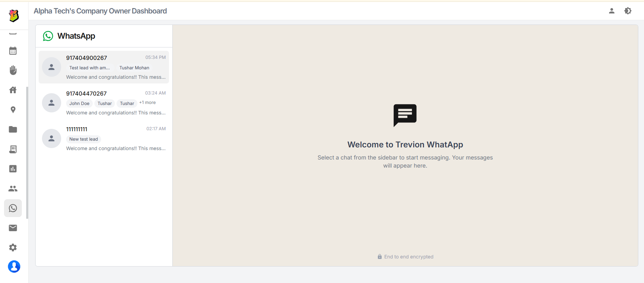Click 'Welcome to Trevion WhatApp' heading
The height and width of the screenshot is (283, 644).
405,145
